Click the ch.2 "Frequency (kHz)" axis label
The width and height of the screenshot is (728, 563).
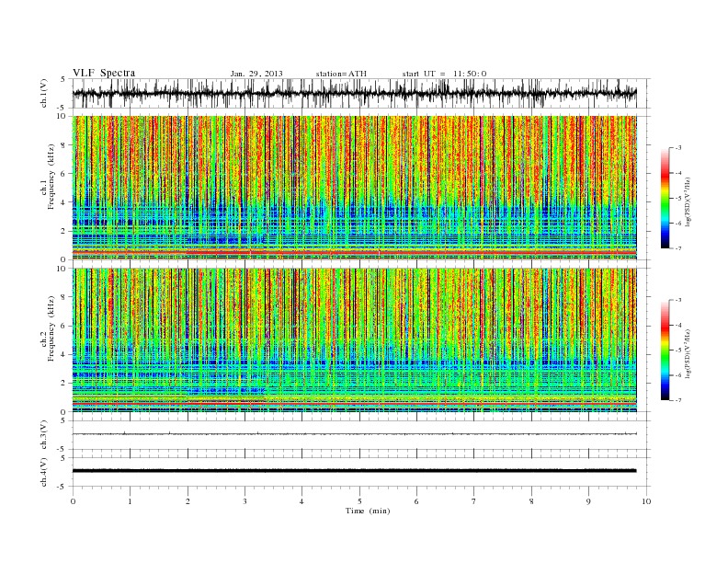[x=51, y=327]
